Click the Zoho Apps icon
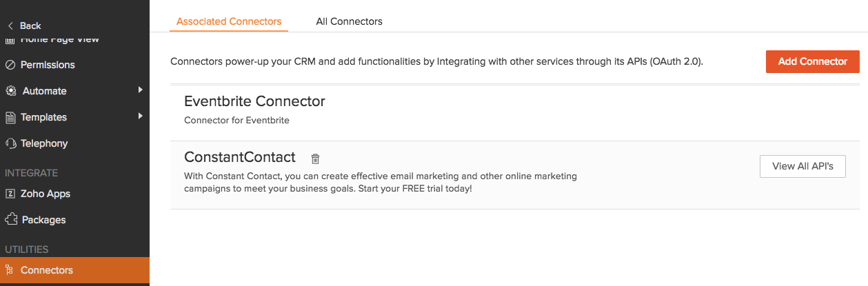The image size is (868, 286). pos(10,194)
